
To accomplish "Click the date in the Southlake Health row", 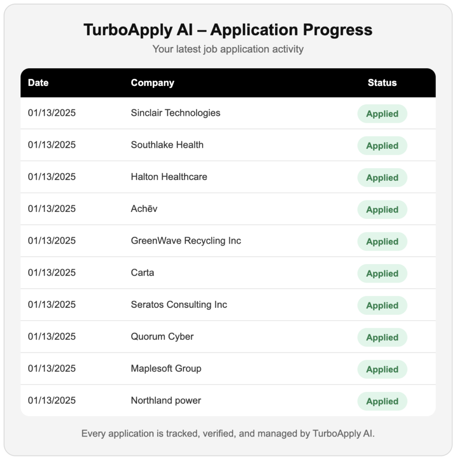I will 52,145.
